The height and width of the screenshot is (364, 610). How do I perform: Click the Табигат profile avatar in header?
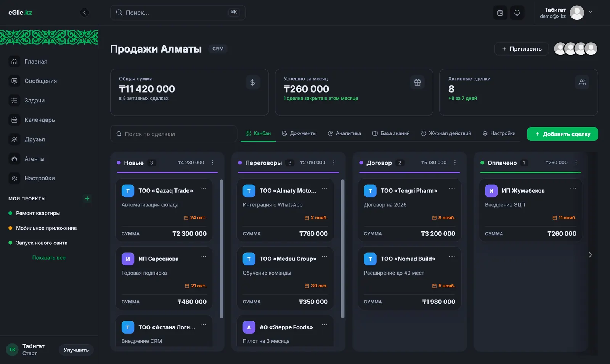[x=577, y=13]
